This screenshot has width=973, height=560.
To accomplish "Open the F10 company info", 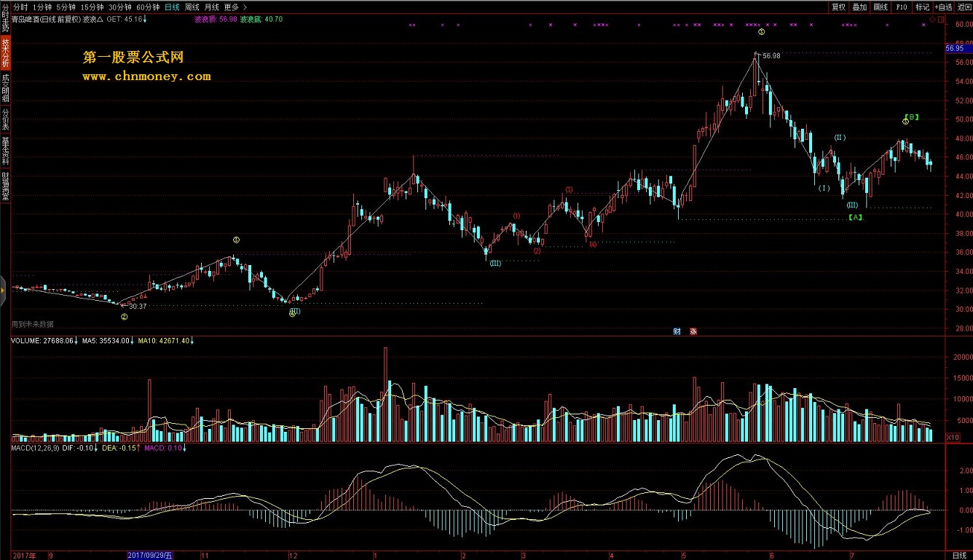I will pyautogui.click(x=902, y=7).
